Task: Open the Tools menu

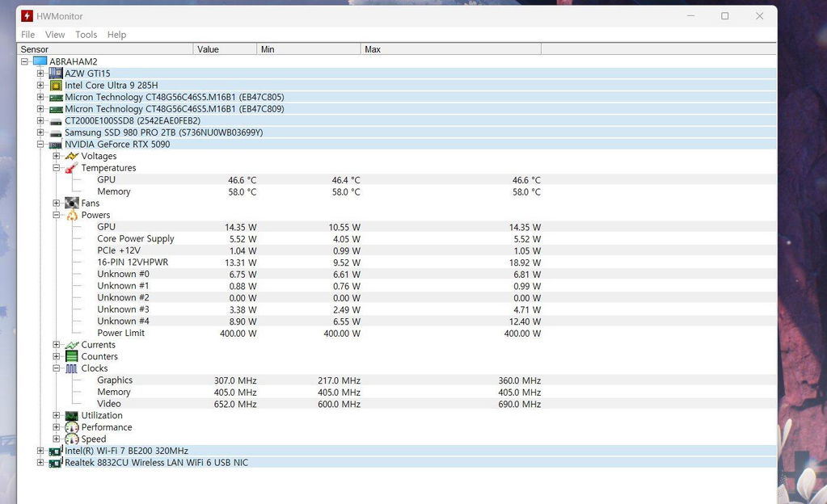Action: (86, 35)
